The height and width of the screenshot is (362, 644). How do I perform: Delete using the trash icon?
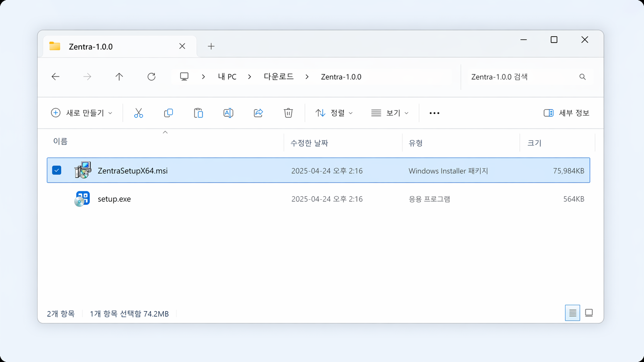(288, 113)
